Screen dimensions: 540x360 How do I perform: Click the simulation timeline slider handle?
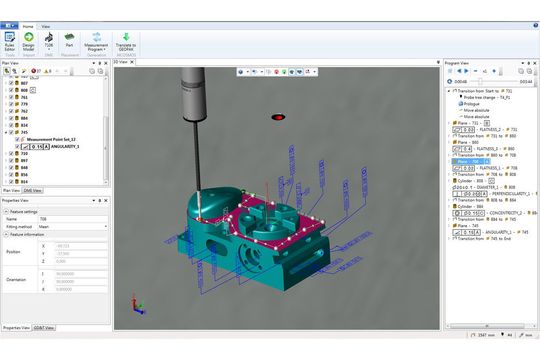480,82
